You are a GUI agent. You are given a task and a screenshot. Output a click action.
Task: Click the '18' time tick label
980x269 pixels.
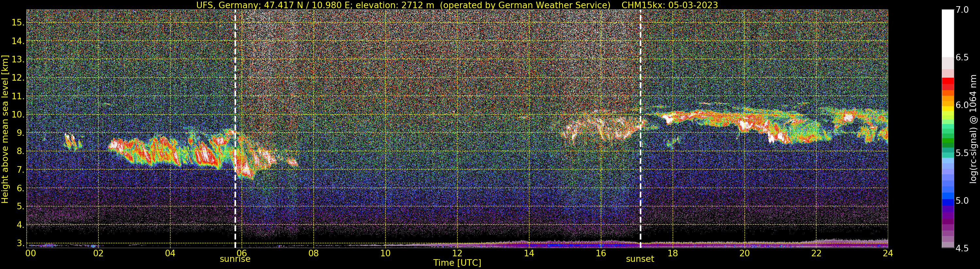coord(673,253)
